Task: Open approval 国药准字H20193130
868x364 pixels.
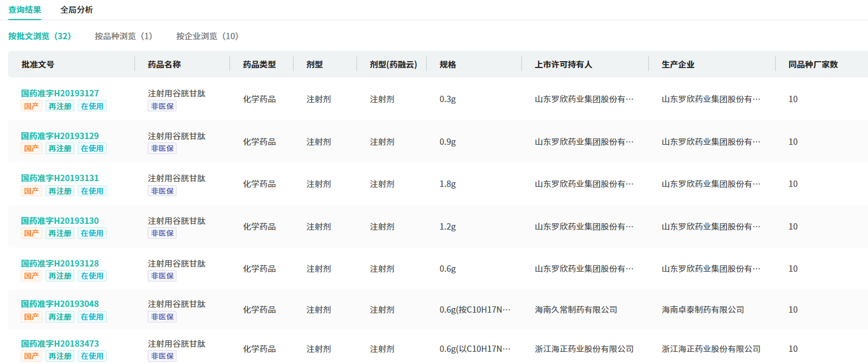Action: click(60, 221)
